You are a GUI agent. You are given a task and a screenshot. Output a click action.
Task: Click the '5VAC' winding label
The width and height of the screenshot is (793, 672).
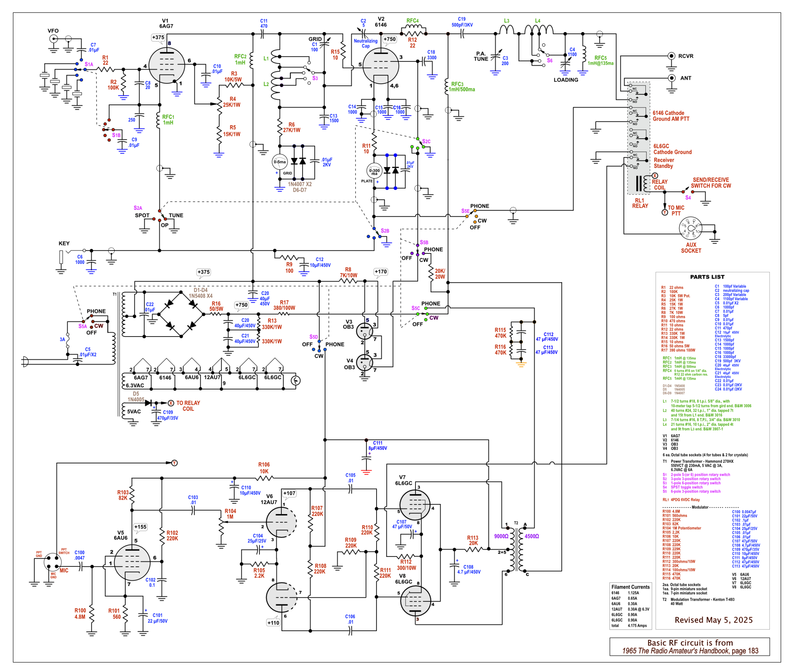tap(134, 411)
